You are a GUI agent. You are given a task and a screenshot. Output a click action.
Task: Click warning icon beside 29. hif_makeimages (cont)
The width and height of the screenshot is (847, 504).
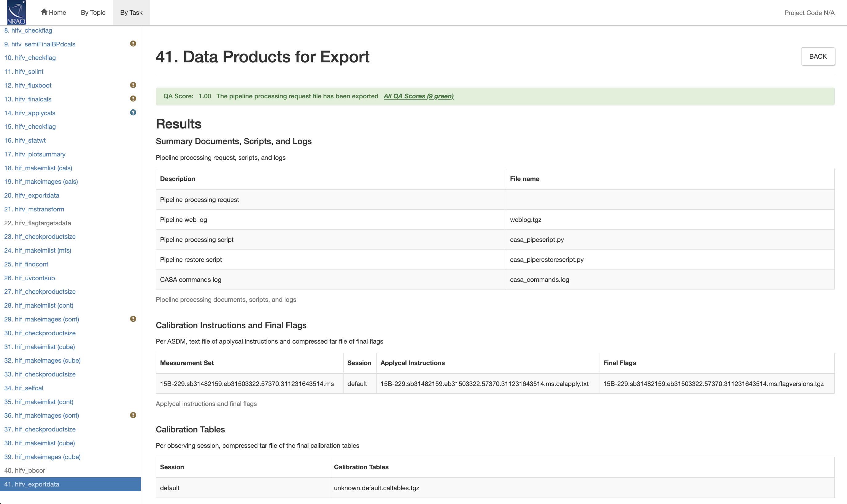point(133,319)
